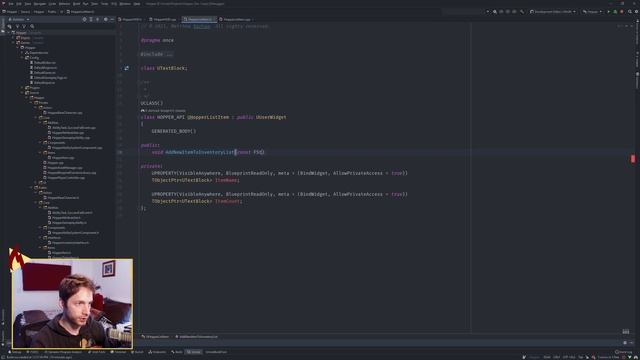Click AddNewItemToInventoryList breadcrumb
Viewport: 640px width, 360px height.
click(x=197, y=337)
